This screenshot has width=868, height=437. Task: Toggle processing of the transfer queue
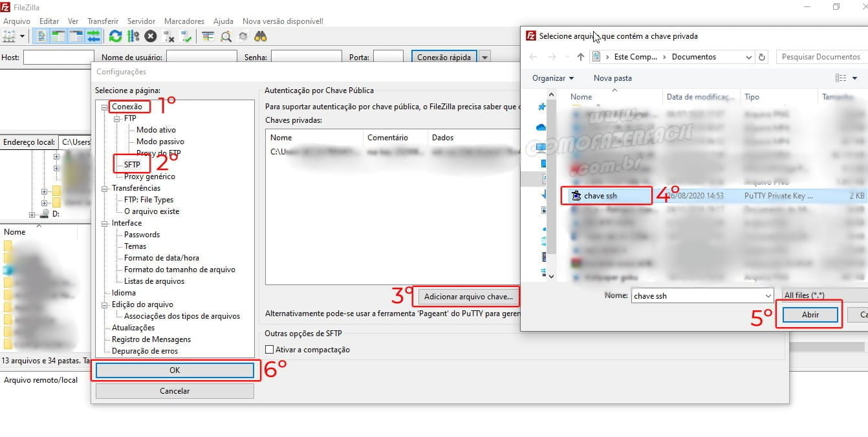[x=134, y=36]
